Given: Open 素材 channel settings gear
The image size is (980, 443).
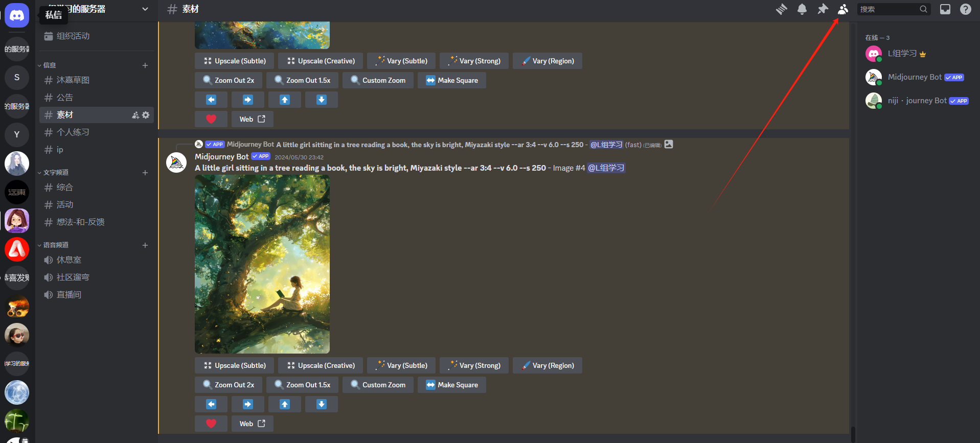Looking at the screenshot, I should point(146,115).
